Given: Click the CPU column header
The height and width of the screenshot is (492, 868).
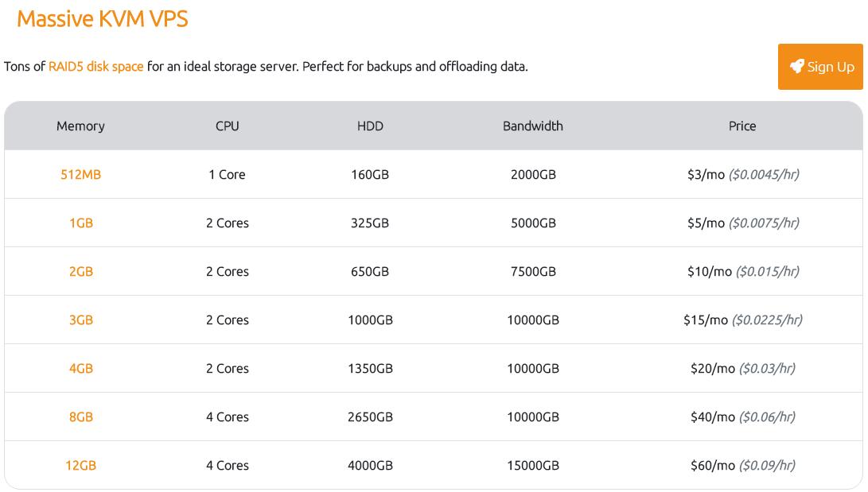Looking at the screenshot, I should pyautogui.click(x=228, y=126).
